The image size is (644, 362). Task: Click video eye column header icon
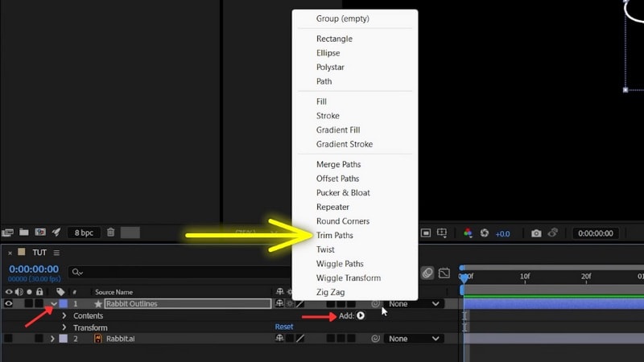9,292
